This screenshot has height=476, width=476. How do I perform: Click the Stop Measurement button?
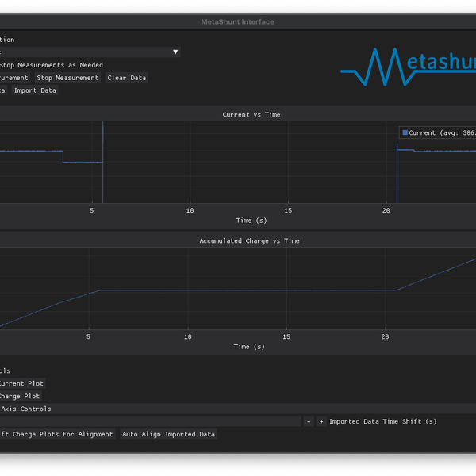[x=67, y=78]
